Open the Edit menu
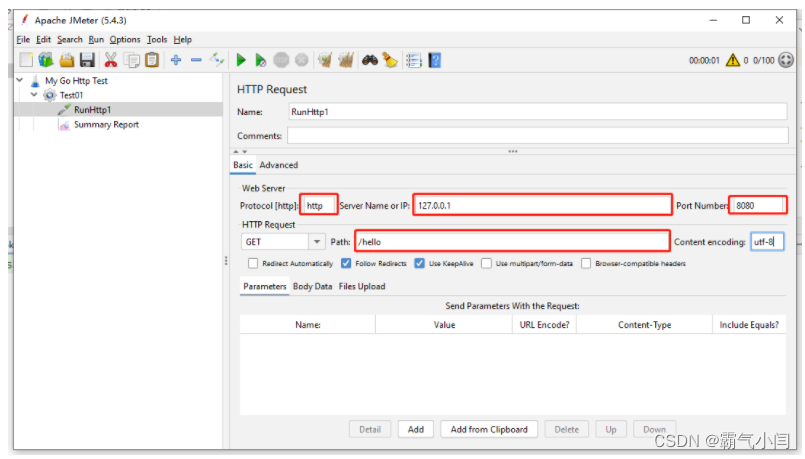The height and width of the screenshot is (459, 805). (x=43, y=40)
